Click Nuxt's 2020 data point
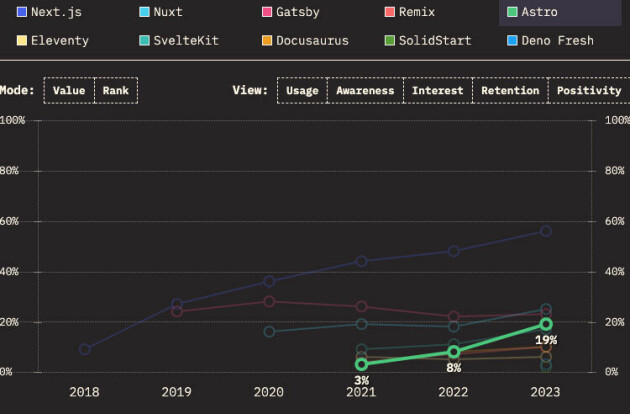The height and width of the screenshot is (414, 630). point(269,332)
